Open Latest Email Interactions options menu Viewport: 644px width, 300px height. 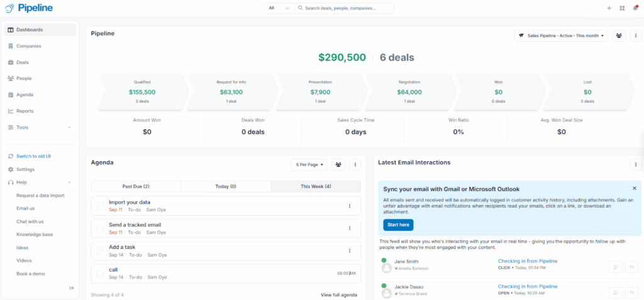point(635,165)
